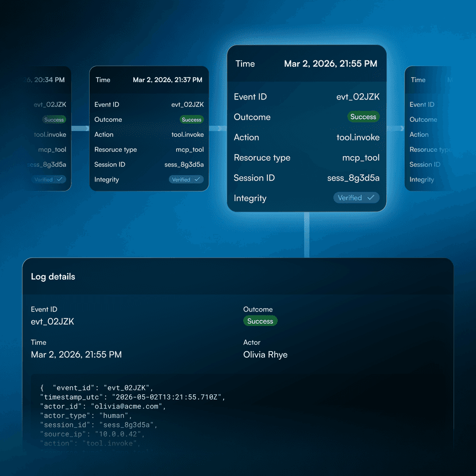This screenshot has height=476, width=476.
Task: Click the Success badge in the 20:34 PM card
Action: click(x=54, y=120)
